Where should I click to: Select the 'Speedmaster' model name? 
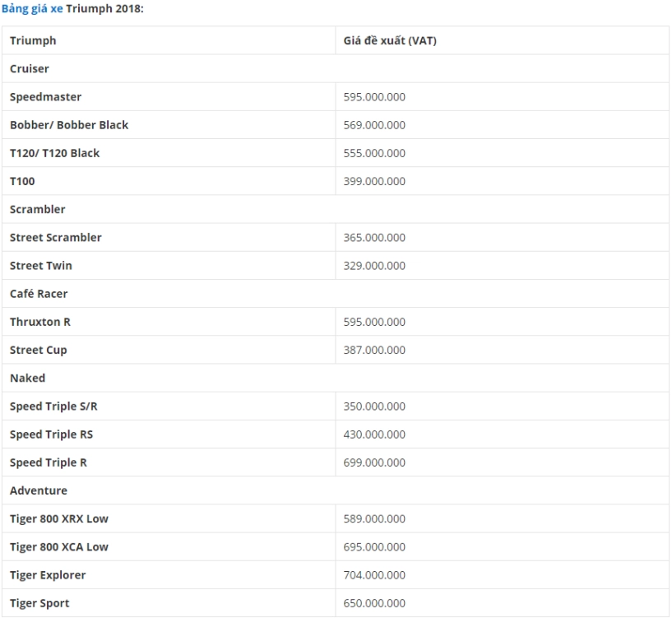[x=45, y=97]
